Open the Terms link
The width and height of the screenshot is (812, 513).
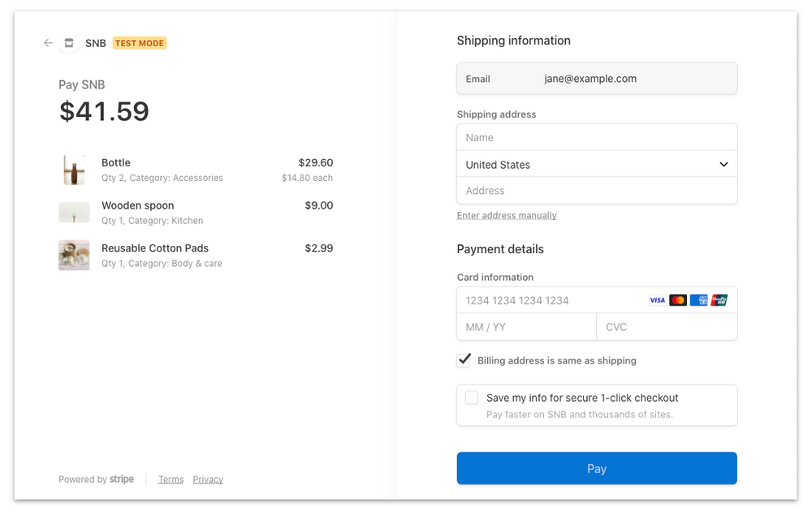[x=171, y=479]
